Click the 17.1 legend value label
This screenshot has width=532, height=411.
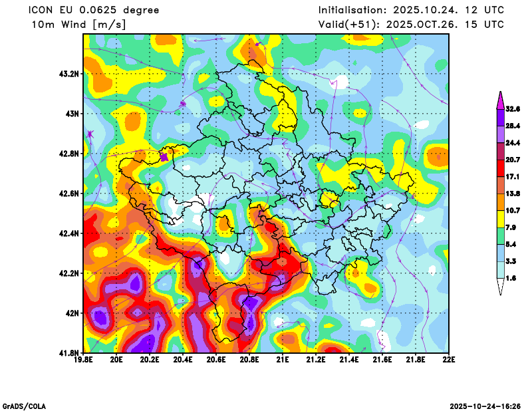[512, 176]
